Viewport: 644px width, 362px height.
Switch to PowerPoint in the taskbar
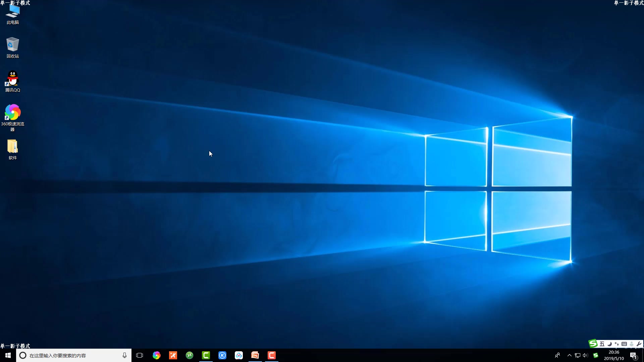pos(255,355)
